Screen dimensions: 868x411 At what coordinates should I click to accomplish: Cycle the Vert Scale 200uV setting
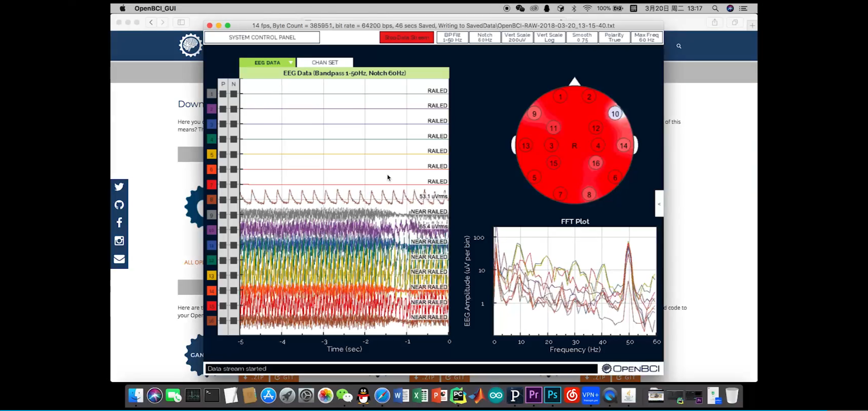pos(517,37)
